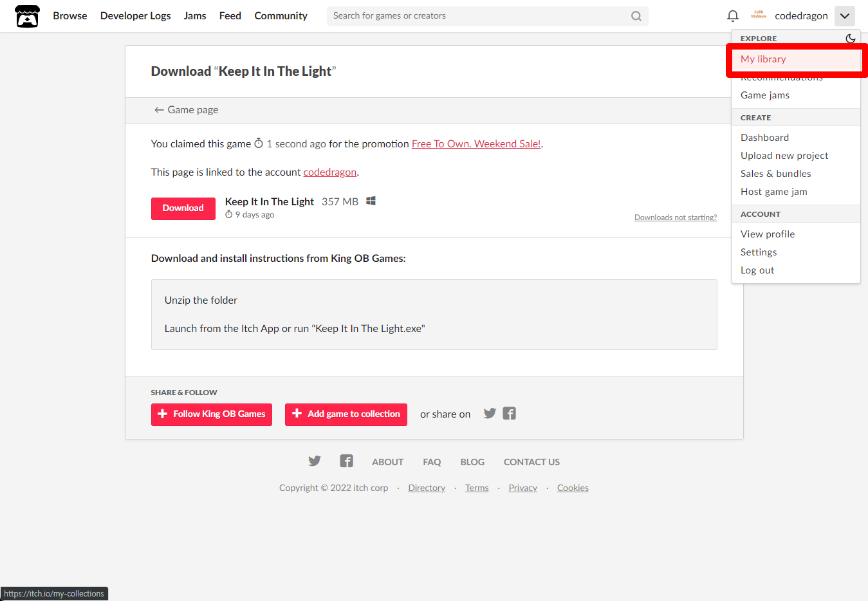Click the Keep It In The Light file name
Image resolution: width=868 pixels, height=601 pixels.
click(x=270, y=202)
